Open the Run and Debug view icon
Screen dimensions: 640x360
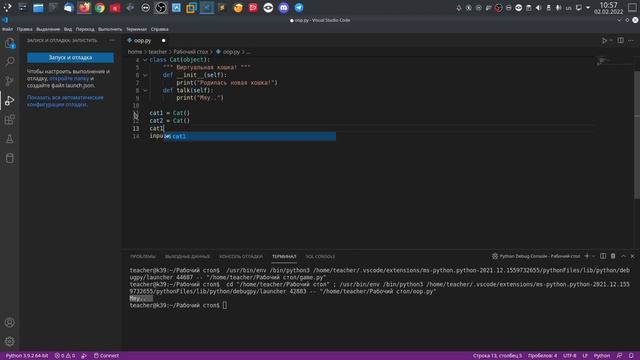pos(9,100)
